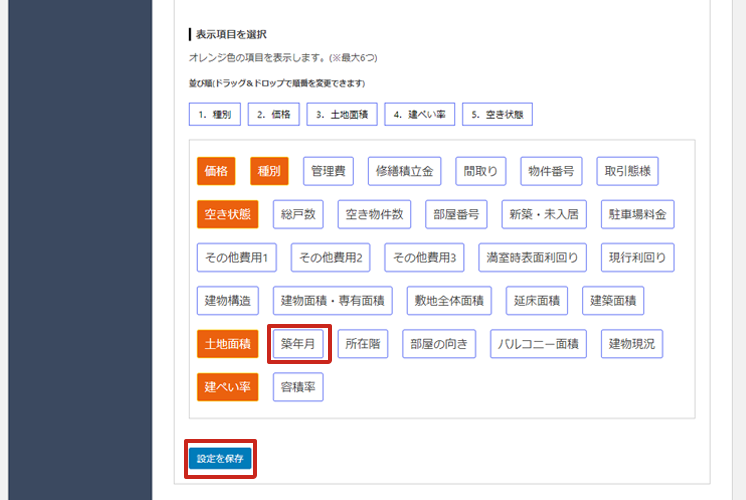Screen dimensions: 746x500
Task: Click the '3. 土地面積' sort order chip
Action: (x=341, y=114)
